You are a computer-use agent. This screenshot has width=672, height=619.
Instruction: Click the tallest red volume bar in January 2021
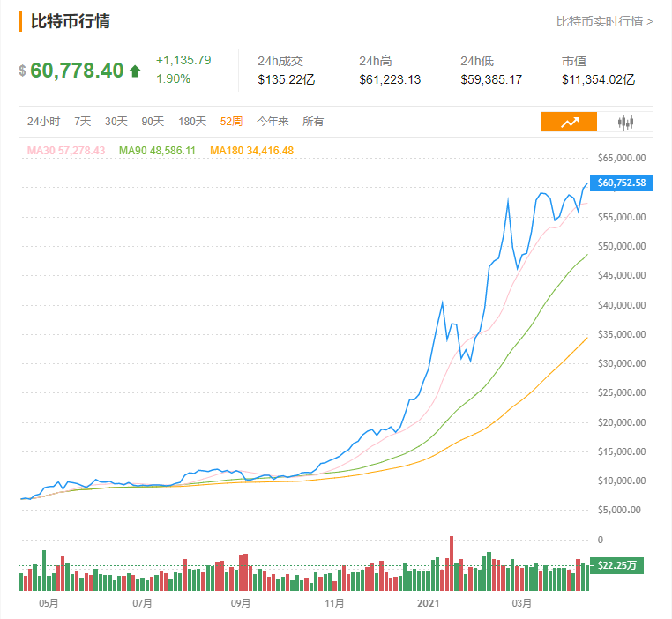point(452,563)
